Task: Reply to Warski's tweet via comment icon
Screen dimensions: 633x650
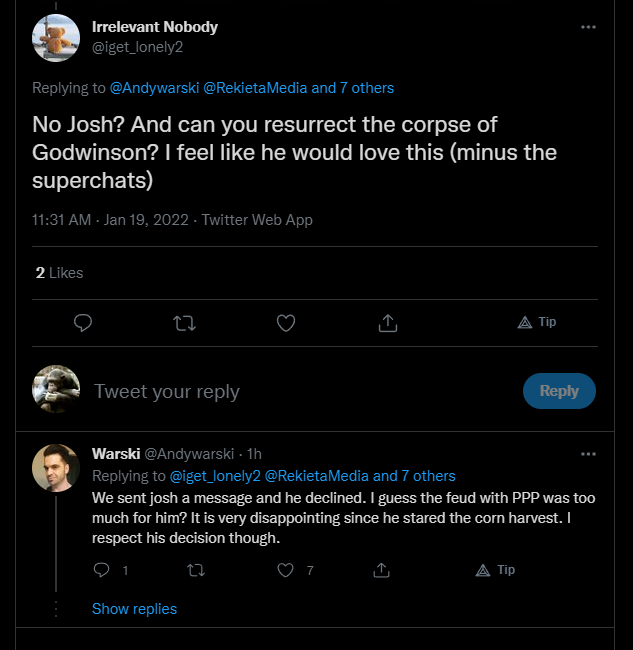Action: pyautogui.click(x=101, y=570)
